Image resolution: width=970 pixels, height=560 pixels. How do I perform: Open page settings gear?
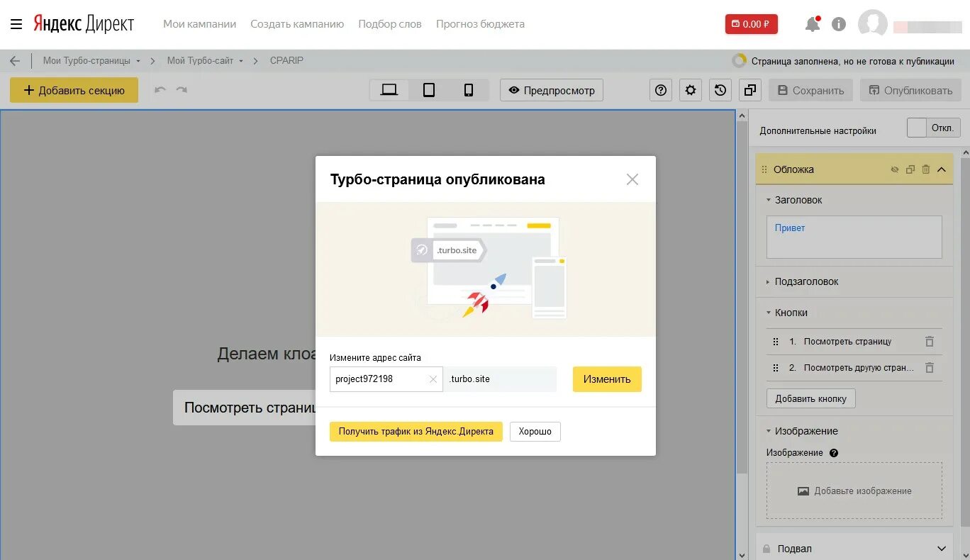691,90
